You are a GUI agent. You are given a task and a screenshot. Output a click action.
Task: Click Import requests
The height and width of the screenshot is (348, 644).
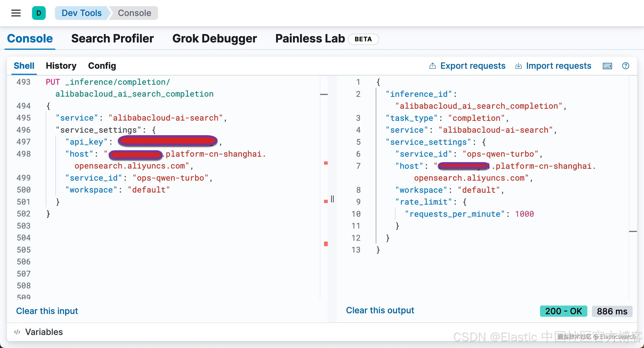click(x=559, y=66)
